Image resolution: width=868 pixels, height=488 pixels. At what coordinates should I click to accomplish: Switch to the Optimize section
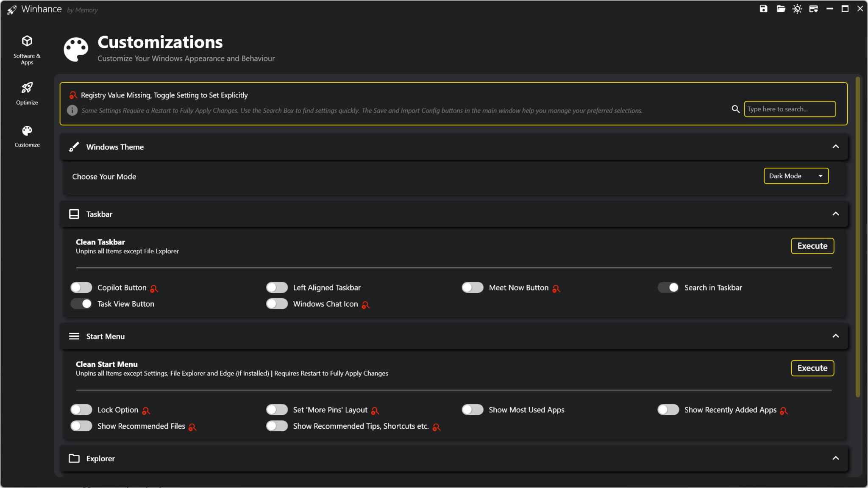[27, 93]
